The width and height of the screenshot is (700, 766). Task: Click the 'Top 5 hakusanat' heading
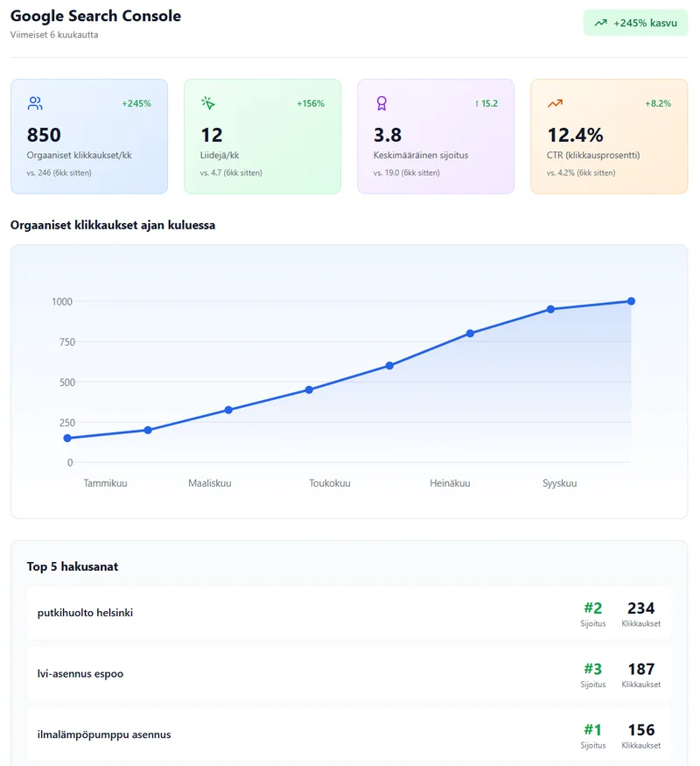pos(73,566)
